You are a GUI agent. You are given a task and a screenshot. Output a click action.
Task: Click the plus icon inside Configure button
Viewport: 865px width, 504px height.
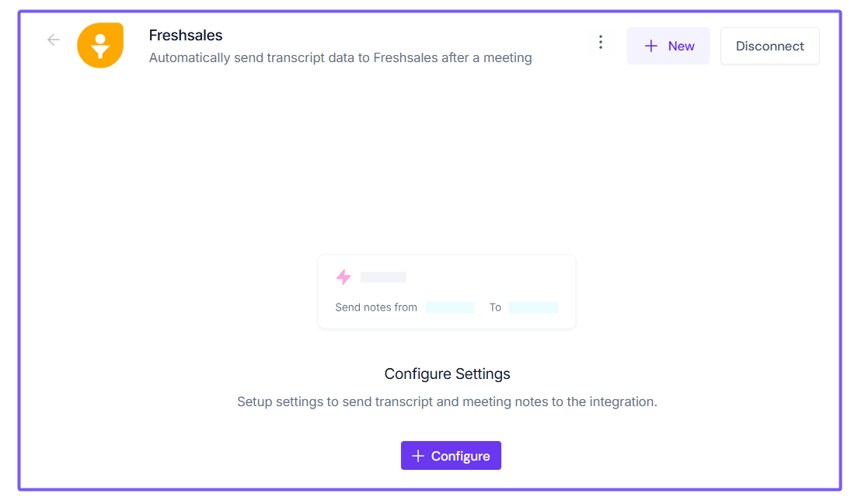tap(418, 456)
